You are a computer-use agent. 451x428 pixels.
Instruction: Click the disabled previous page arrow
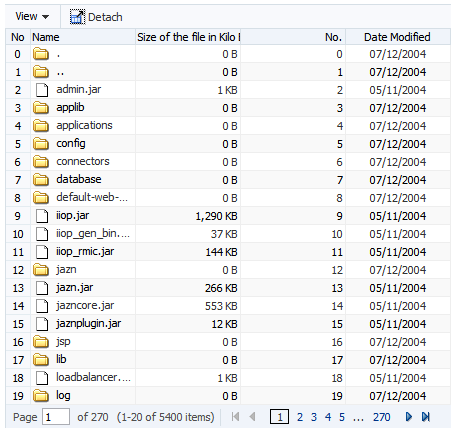(x=252, y=417)
